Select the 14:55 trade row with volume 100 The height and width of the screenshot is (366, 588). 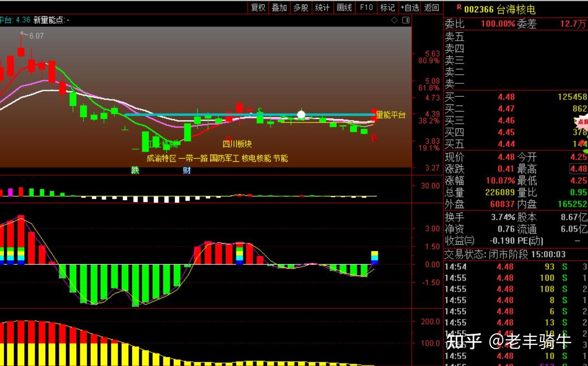click(516, 278)
